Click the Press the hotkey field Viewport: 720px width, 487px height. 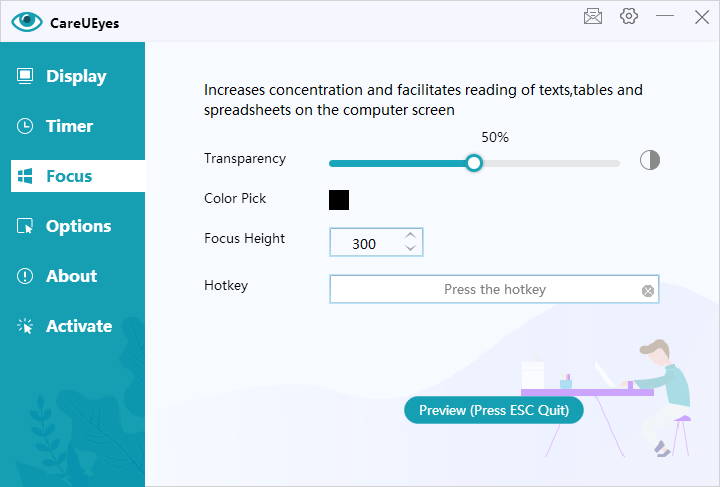494,289
